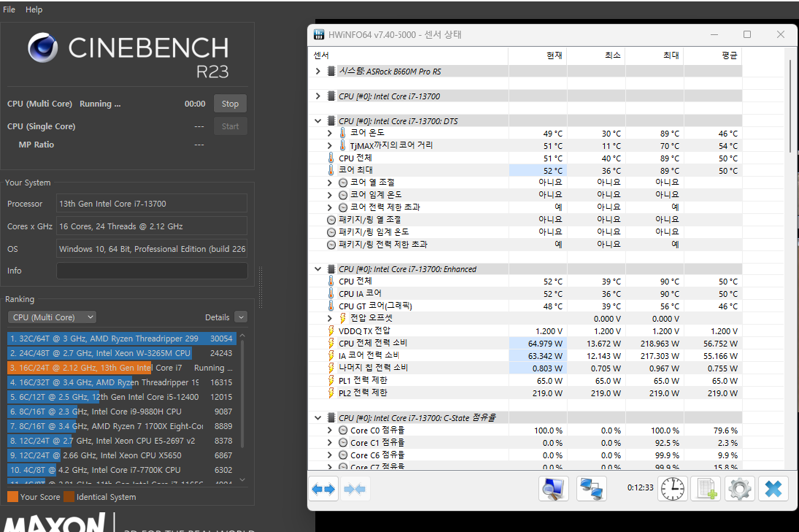Click the monitor with magnifier icon in HWiNFO
799x532 pixels.
click(x=554, y=489)
